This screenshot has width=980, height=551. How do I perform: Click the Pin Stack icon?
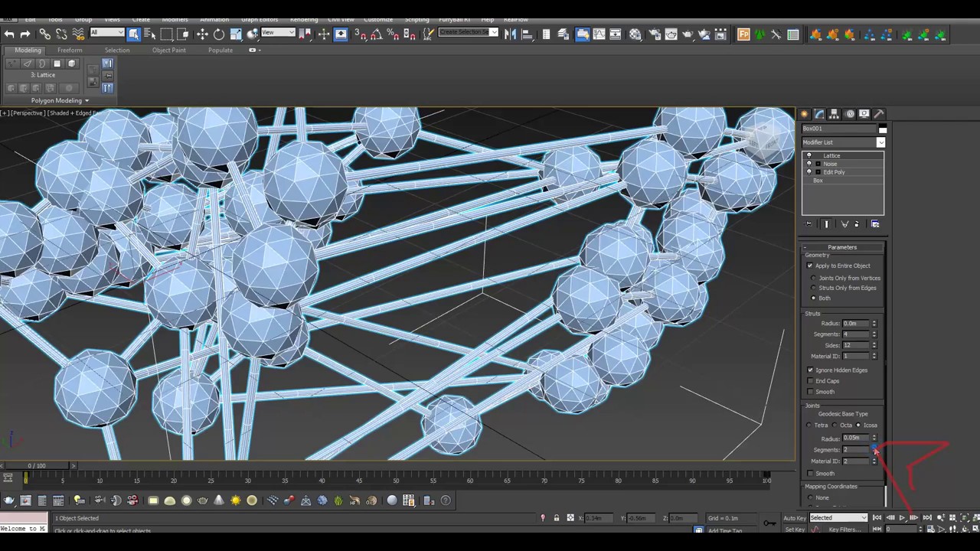(809, 224)
